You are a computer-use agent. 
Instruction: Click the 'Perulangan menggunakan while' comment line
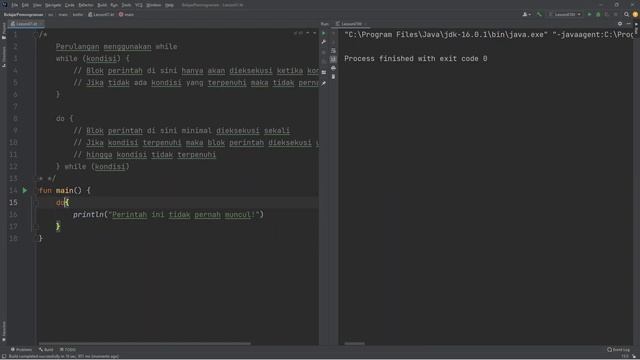(116, 47)
